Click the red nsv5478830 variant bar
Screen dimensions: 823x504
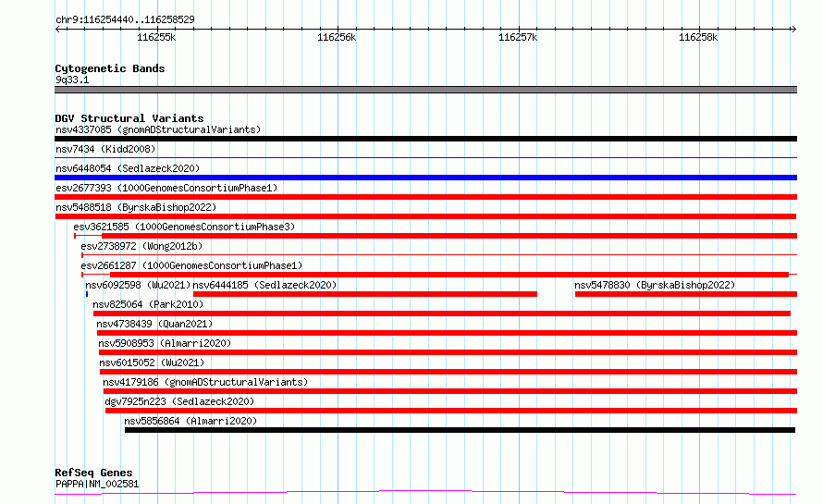(x=686, y=294)
